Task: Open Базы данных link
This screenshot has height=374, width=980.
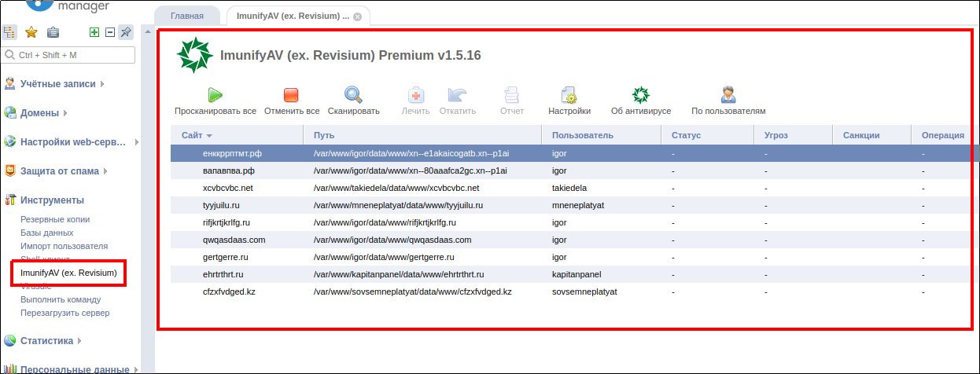Action: 47,233
